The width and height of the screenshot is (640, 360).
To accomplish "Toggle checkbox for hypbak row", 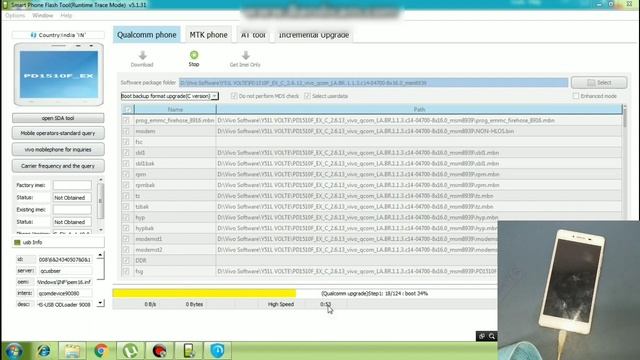I will click(127, 228).
